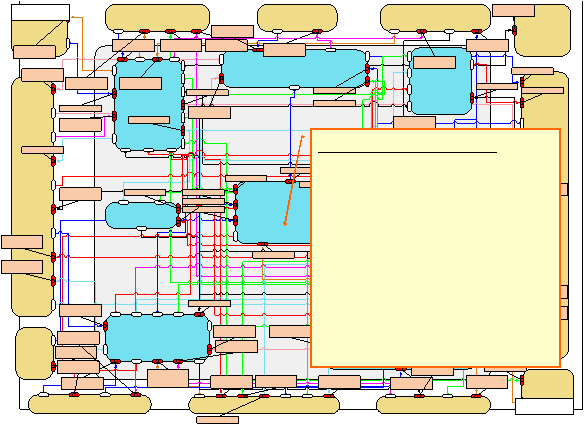Click the narrow peach label inside the tall left cyan block
The height and width of the screenshot is (425, 584).
(149, 120)
